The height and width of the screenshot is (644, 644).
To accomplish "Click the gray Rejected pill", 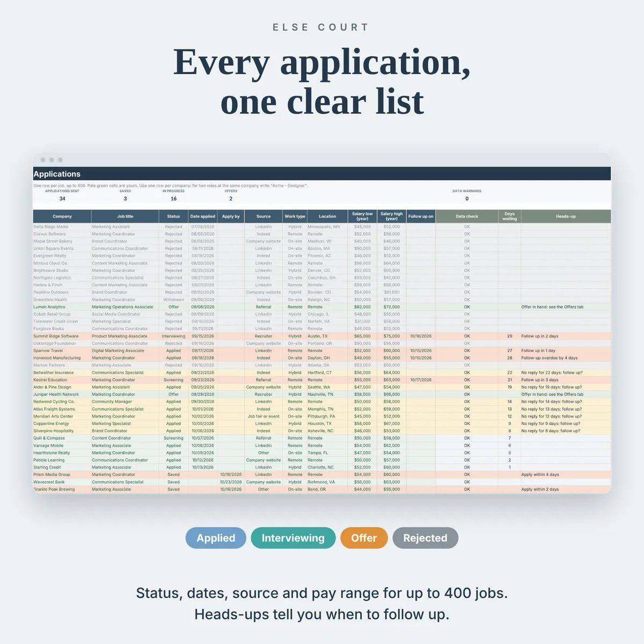I will click(425, 538).
